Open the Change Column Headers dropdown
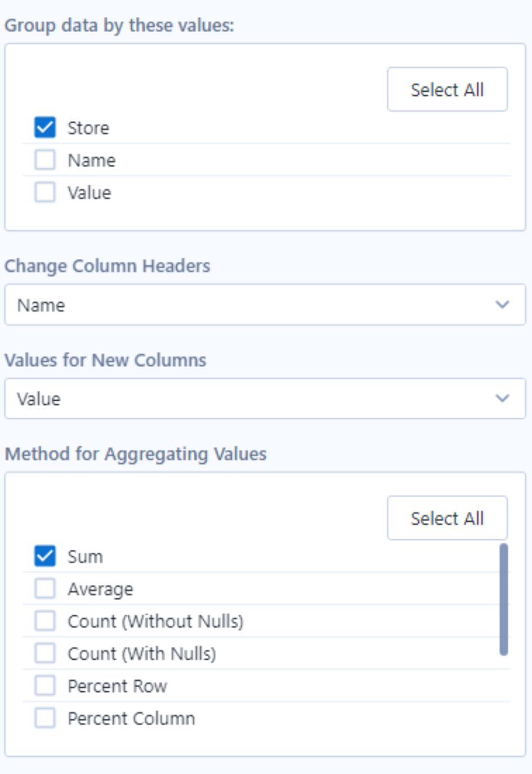Screen dimensions: 532x774 pyautogui.click(x=265, y=305)
